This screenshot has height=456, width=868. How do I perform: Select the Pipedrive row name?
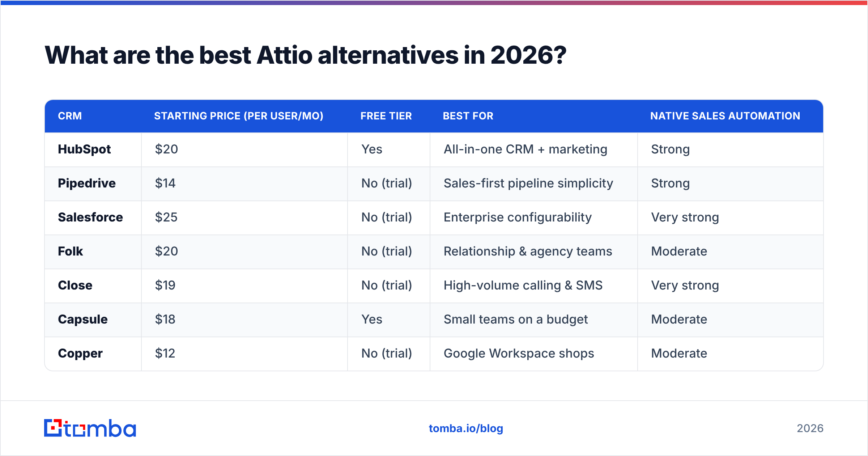click(87, 183)
